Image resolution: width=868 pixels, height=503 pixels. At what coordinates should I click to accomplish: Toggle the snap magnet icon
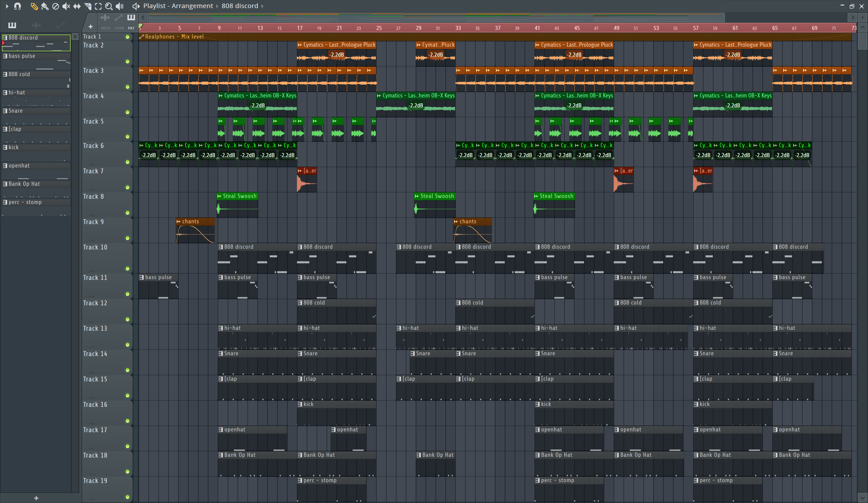(x=17, y=6)
